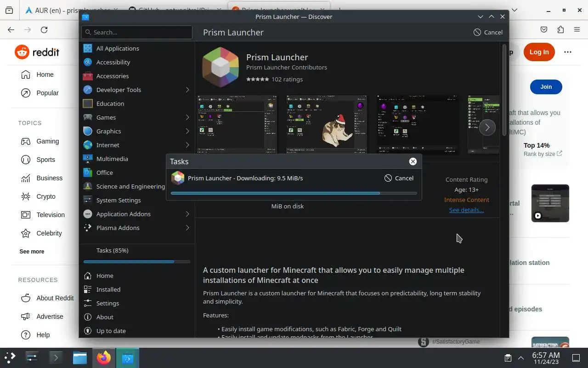
Task: Open the Developer Tools category icon
Action: pyautogui.click(x=88, y=90)
